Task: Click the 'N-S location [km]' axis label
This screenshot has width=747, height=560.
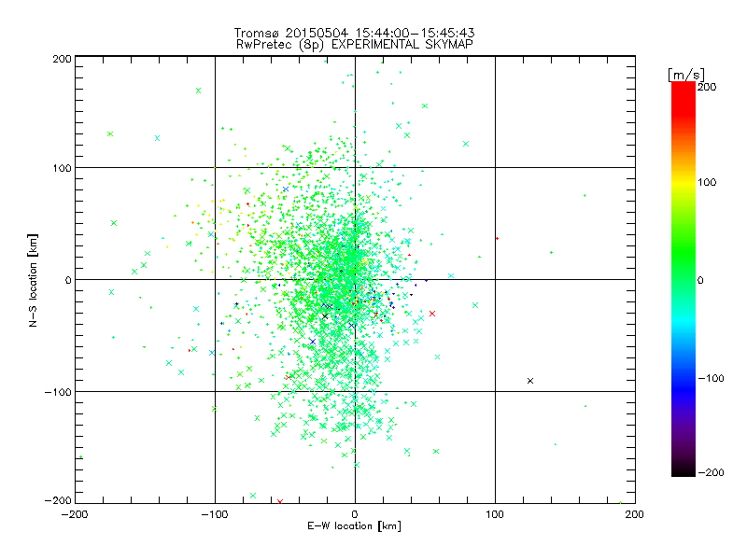Action: [x=33, y=281]
